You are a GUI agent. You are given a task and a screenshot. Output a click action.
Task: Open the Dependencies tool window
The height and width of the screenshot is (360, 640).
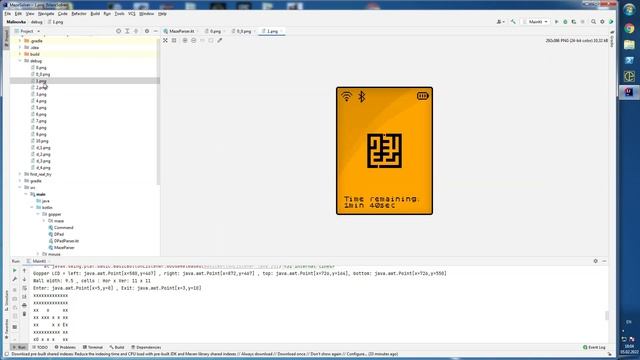[x=146, y=347]
